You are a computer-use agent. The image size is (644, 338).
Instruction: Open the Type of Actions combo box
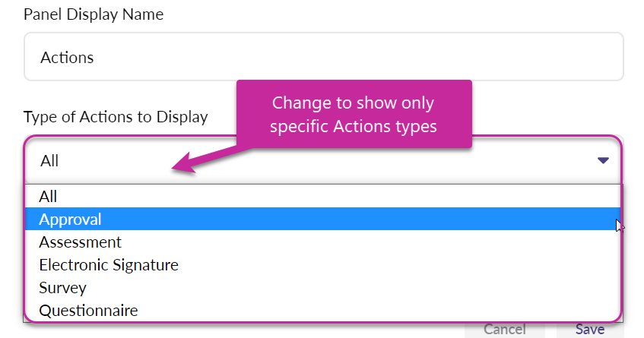[x=322, y=160]
